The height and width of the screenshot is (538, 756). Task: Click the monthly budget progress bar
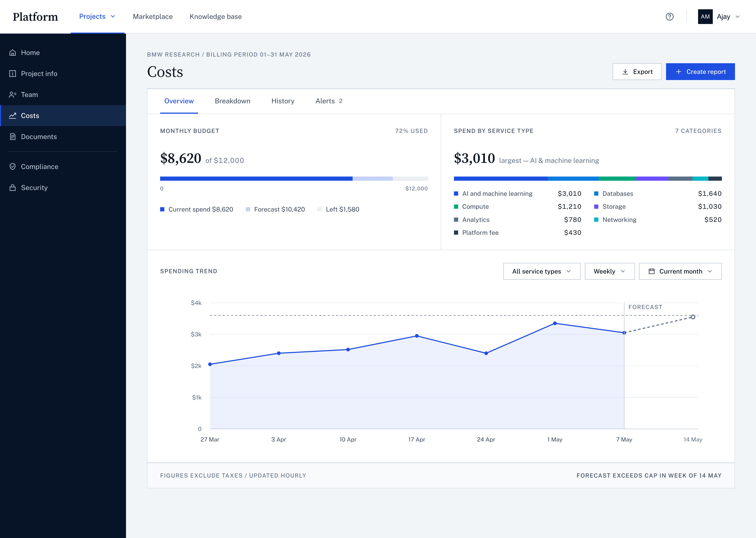click(x=294, y=179)
